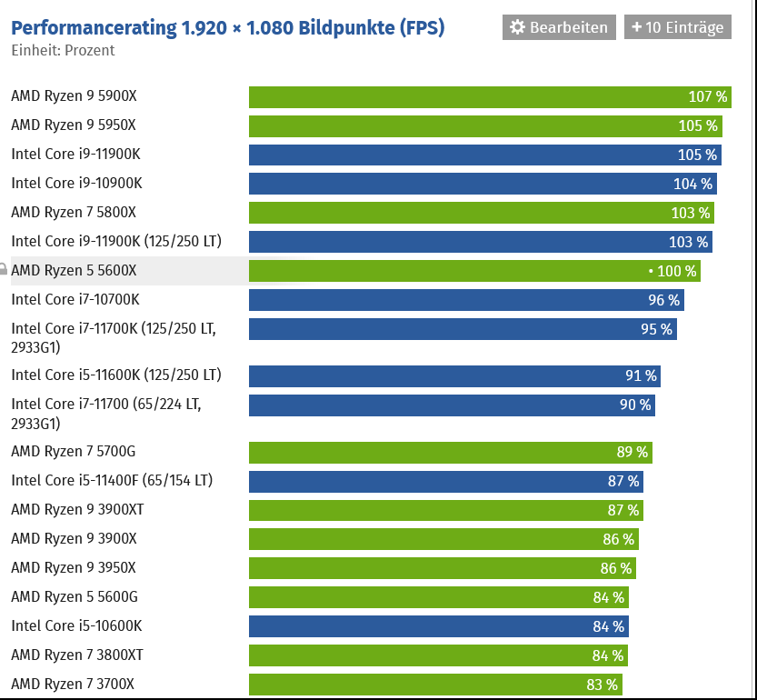Viewport: 757px width, 700px height.
Task: Select the AMD Ryzen 7 3700X label
Action: (x=73, y=684)
